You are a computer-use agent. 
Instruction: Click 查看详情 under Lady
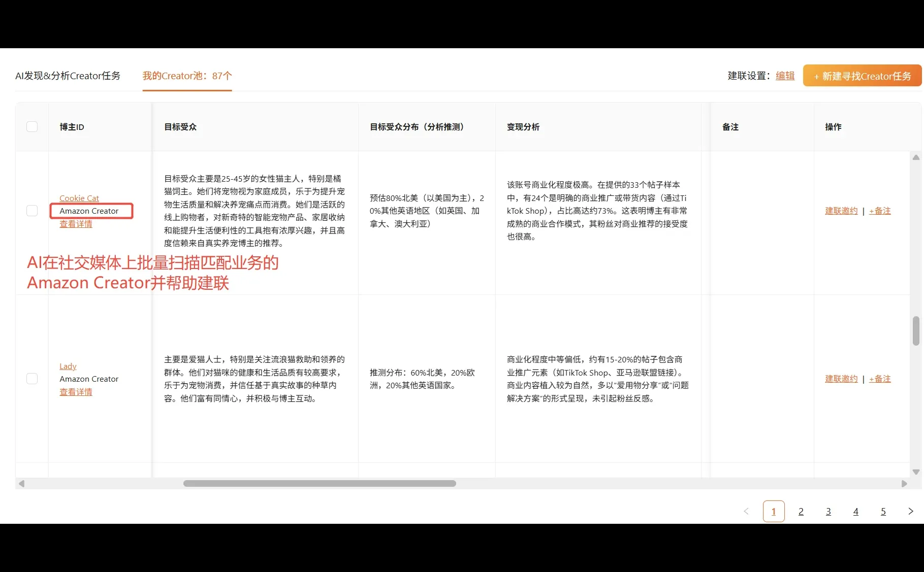tap(76, 391)
